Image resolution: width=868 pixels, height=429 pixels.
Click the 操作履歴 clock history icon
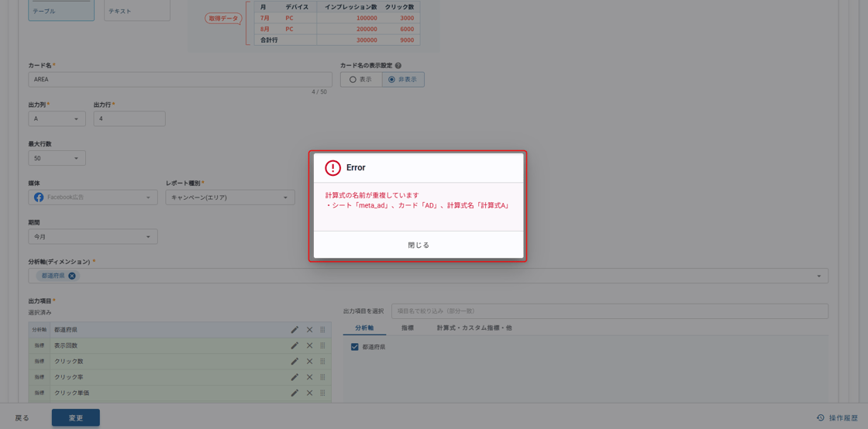(821, 418)
